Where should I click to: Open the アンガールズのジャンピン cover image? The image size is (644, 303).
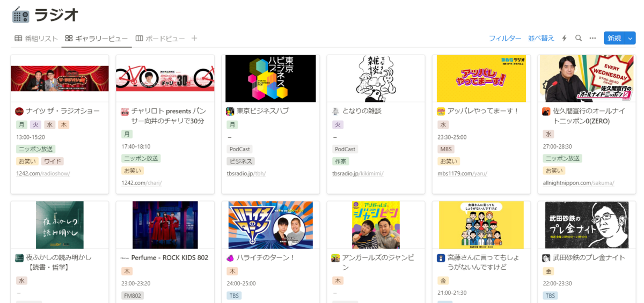click(376, 225)
